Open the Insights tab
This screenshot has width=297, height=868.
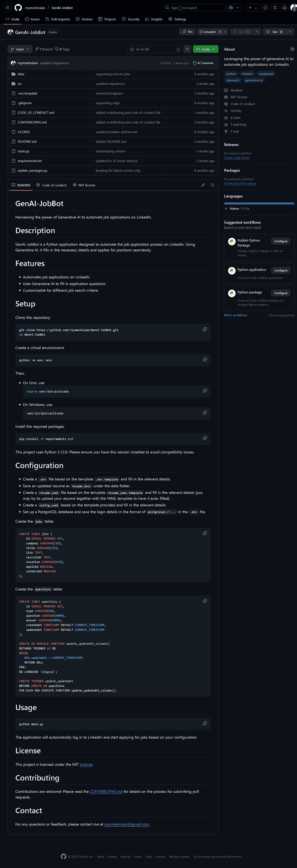(x=154, y=19)
